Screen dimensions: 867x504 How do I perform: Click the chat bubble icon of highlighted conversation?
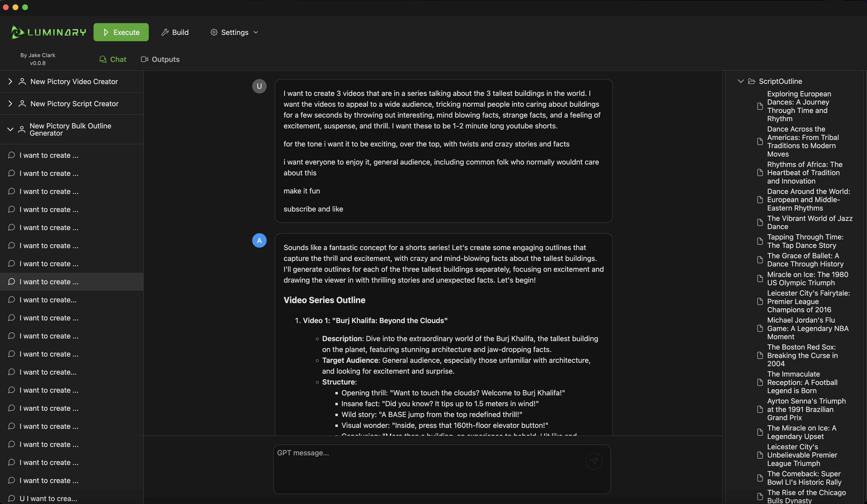point(11,282)
